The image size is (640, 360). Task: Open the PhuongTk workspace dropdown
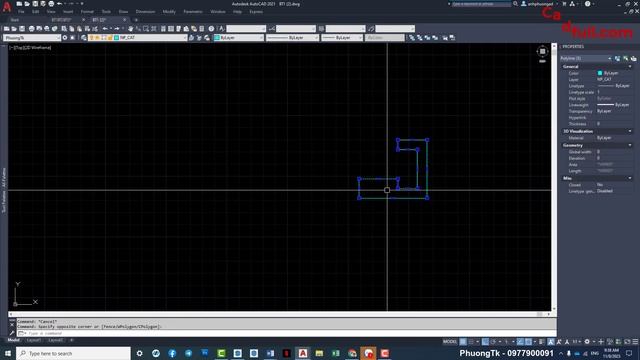coord(32,38)
